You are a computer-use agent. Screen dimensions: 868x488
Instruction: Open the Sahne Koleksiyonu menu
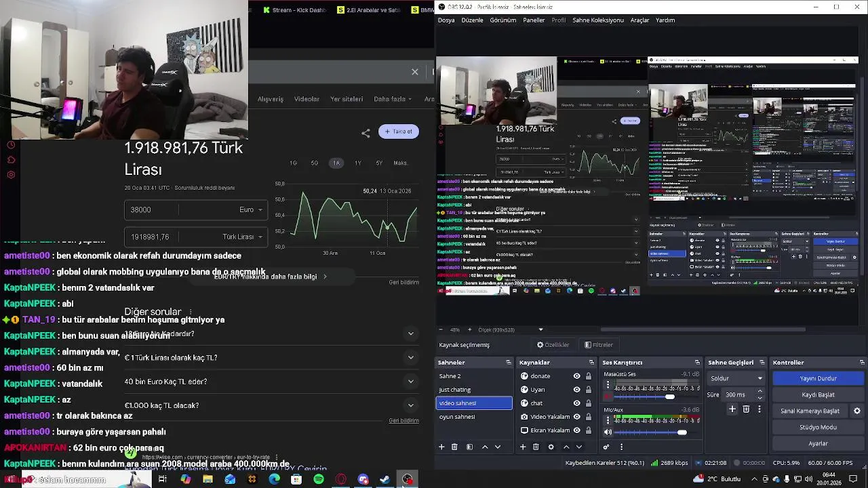(598, 20)
